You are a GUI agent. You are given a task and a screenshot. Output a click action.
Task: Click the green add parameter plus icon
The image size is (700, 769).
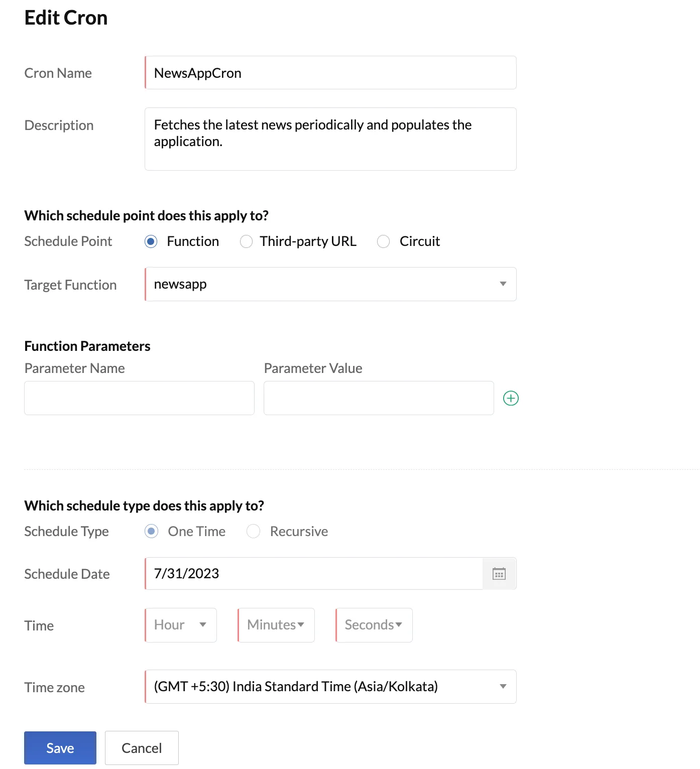[x=511, y=398]
